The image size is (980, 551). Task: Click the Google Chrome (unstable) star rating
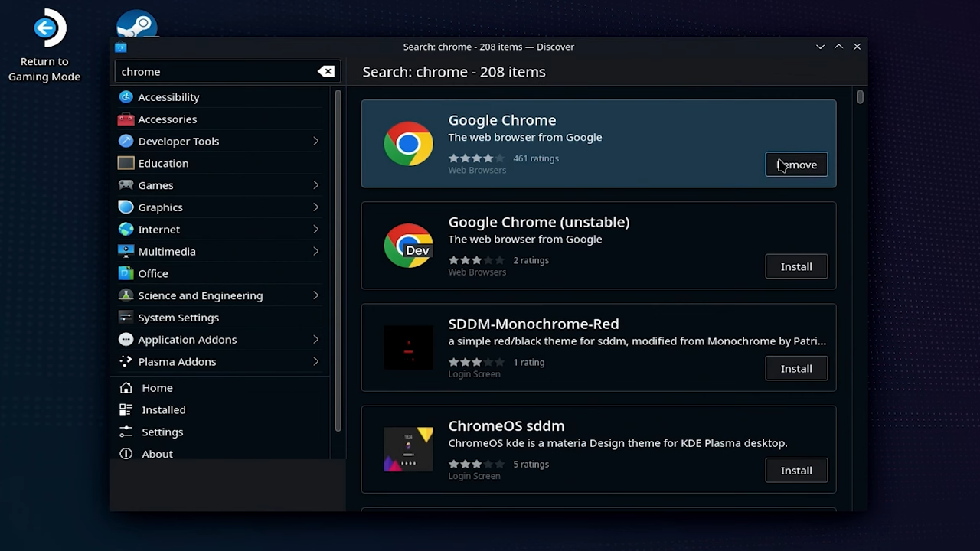[476, 260]
